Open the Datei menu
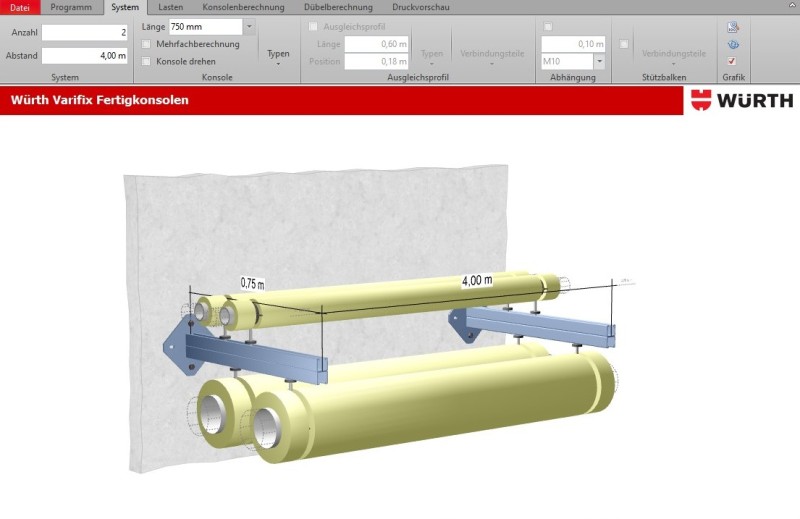This screenshot has width=800, height=519. (20, 7)
